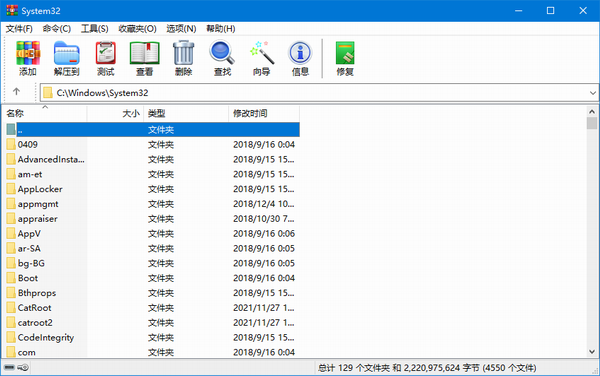Open the Commands (命令) menu
600x376 pixels.
[x=57, y=29]
